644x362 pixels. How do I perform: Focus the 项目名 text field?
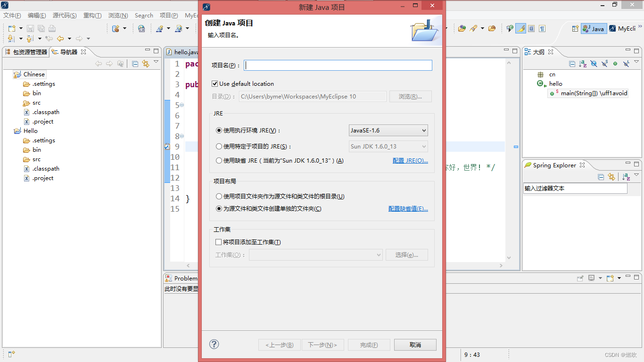338,66
